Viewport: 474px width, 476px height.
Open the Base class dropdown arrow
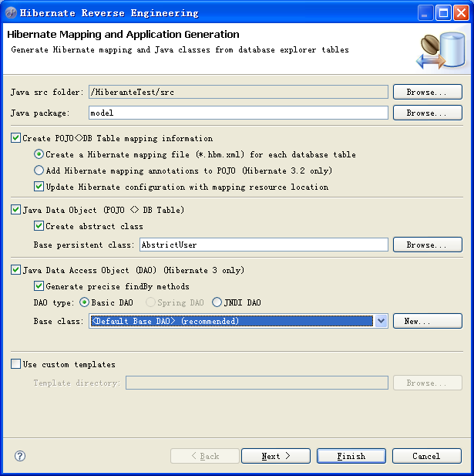[x=381, y=321]
